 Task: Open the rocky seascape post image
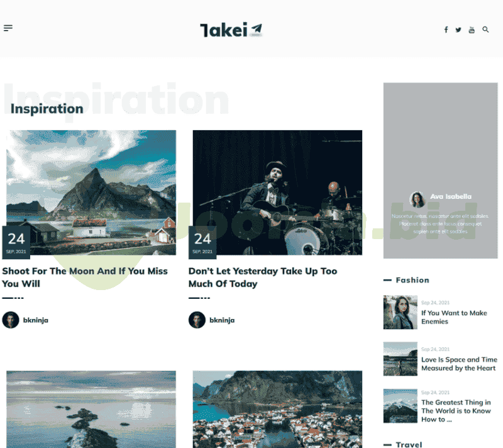(x=91, y=409)
